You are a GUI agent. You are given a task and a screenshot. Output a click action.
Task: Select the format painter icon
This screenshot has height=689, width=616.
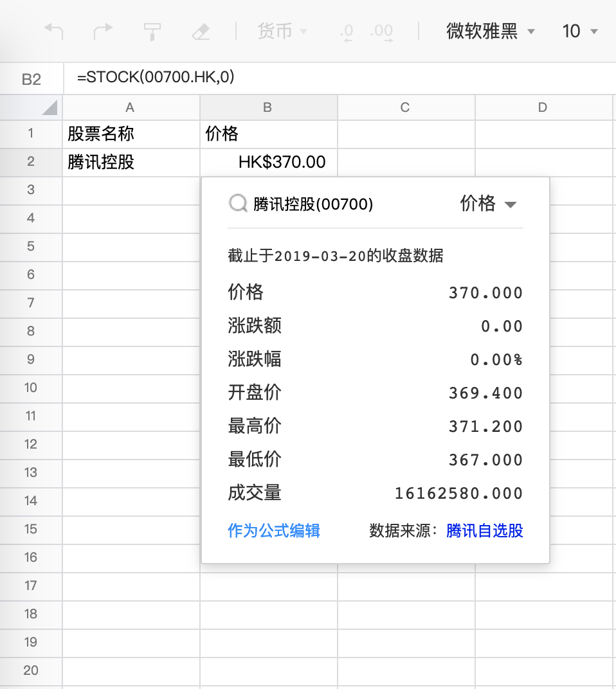tap(152, 31)
